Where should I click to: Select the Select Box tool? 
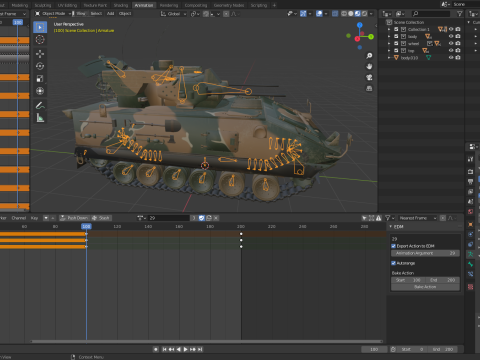(x=40, y=27)
